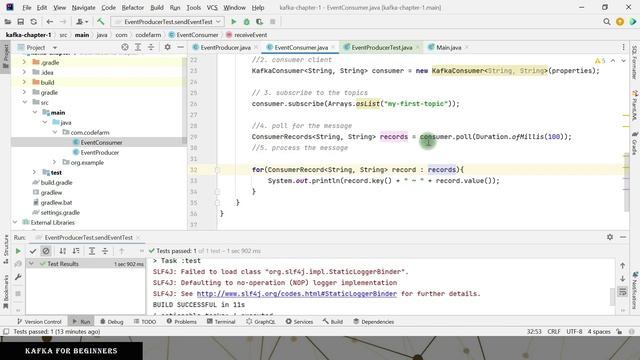The width and height of the screenshot is (640, 360).
Task: Click the warnings indicator in editor
Action: pyautogui.click(x=600, y=61)
